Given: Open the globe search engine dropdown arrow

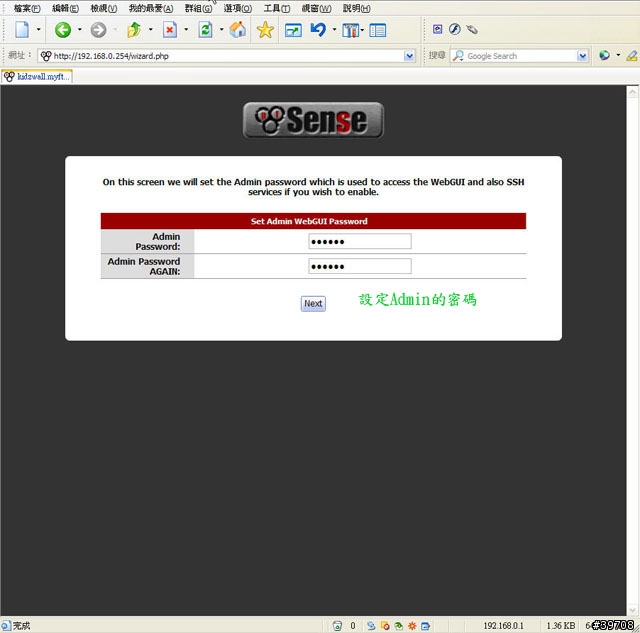Looking at the screenshot, I should tap(618, 55).
